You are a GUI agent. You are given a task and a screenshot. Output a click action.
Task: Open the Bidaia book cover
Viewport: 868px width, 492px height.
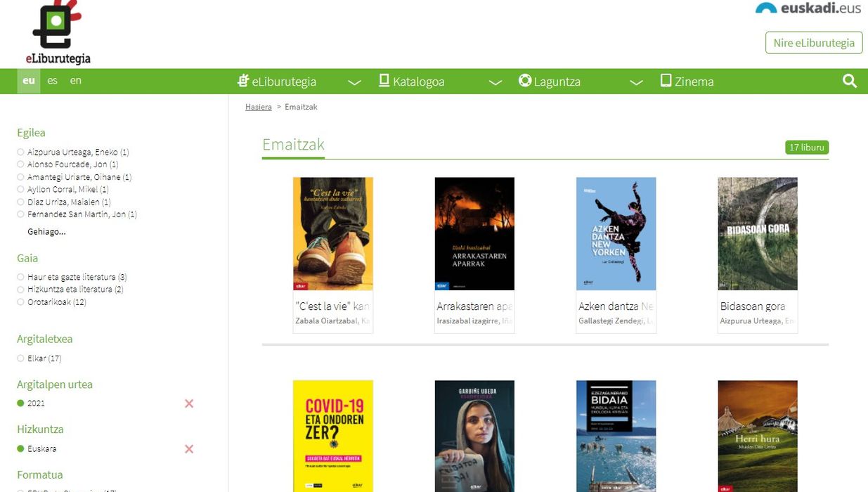(616, 436)
